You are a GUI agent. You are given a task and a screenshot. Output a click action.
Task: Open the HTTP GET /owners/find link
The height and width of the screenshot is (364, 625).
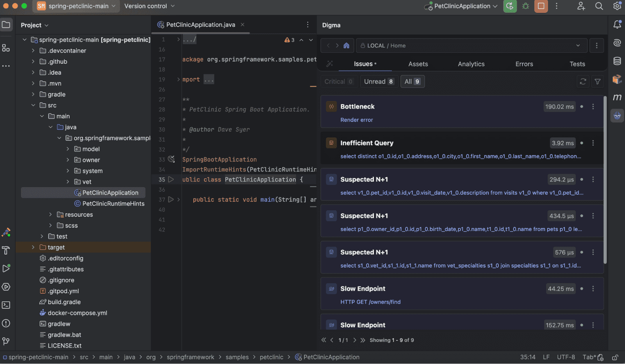(370, 302)
